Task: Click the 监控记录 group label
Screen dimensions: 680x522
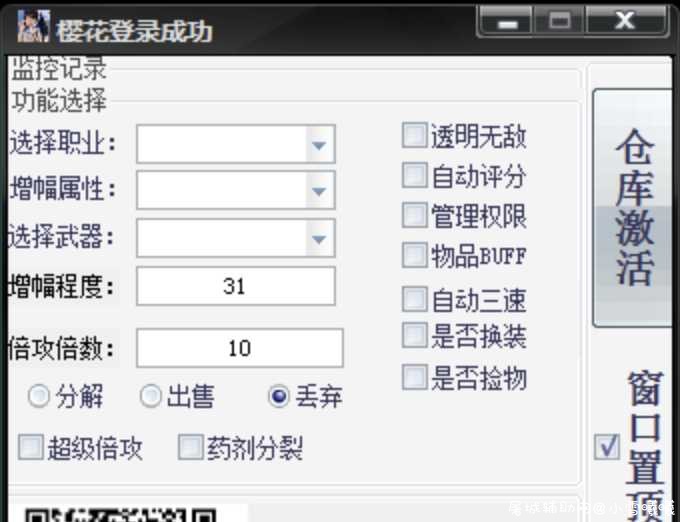Action: point(59,69)
